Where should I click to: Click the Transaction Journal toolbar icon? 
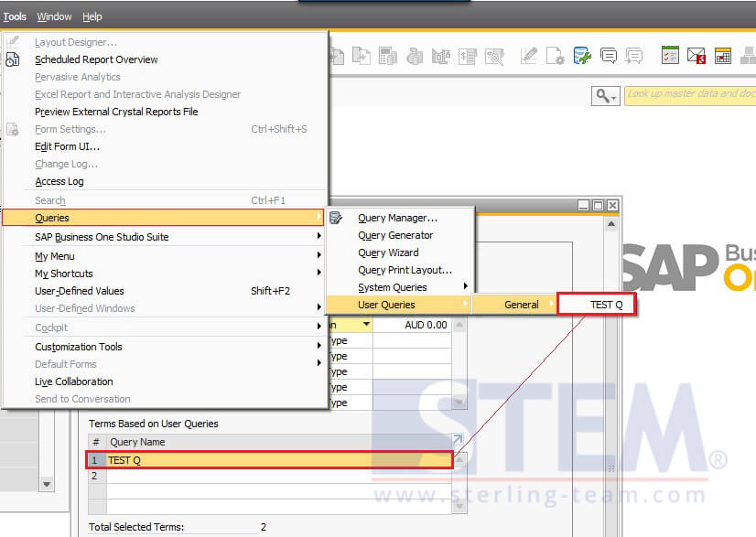point(467,57)
